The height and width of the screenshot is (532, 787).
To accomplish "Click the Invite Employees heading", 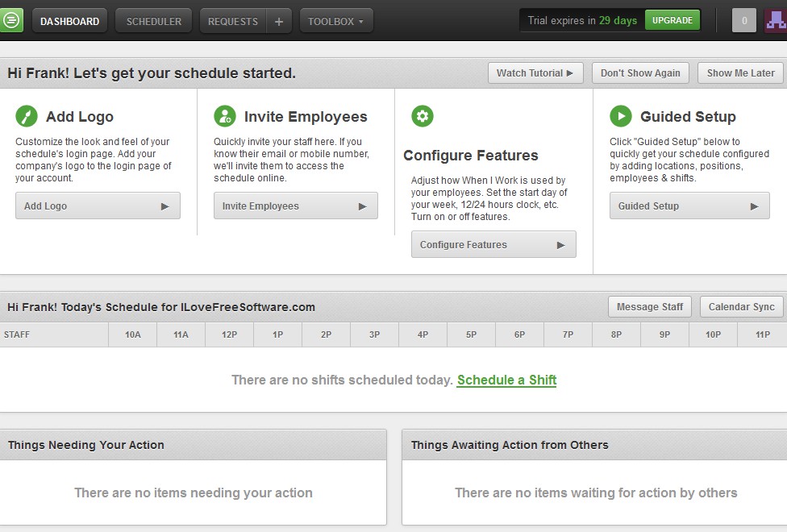I will (306, 116).
